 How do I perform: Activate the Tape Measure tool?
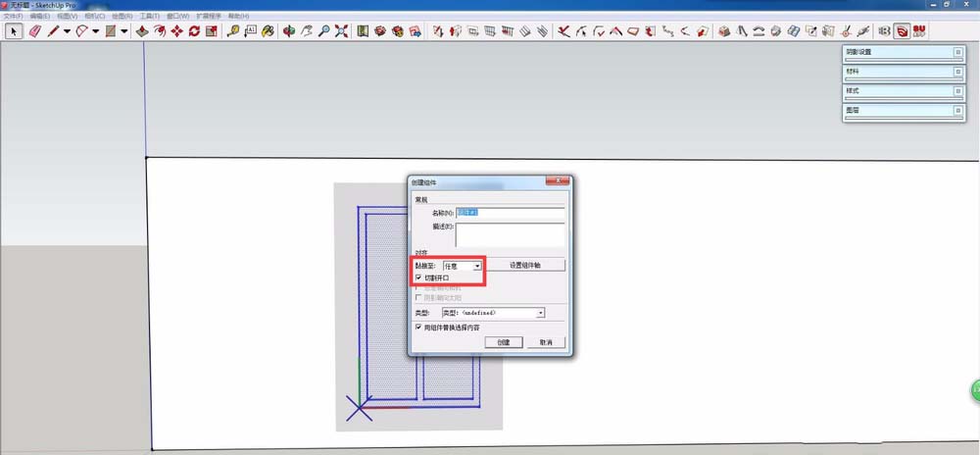click(x=233, y=31)
